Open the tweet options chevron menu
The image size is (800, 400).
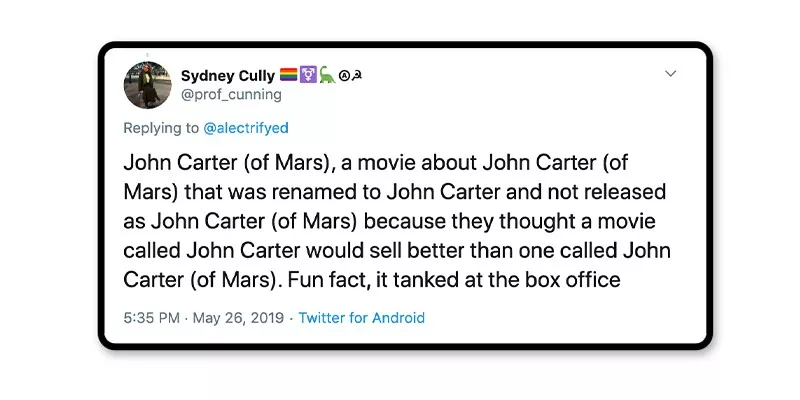(671, 74)
